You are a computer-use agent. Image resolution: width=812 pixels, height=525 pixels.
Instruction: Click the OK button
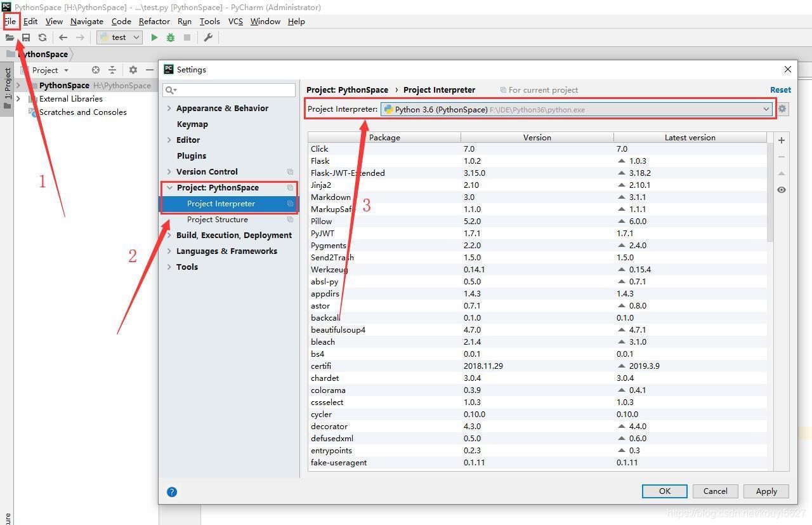point(665,491)
